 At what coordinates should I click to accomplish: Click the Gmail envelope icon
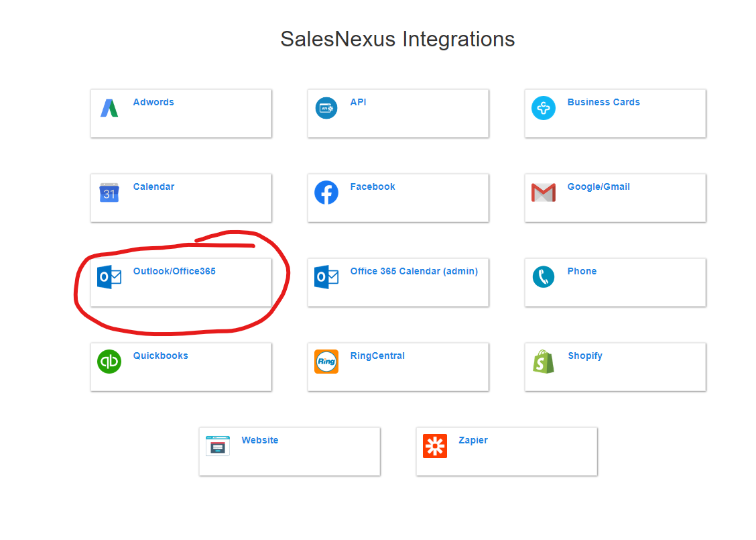click(x=544, y=193)
